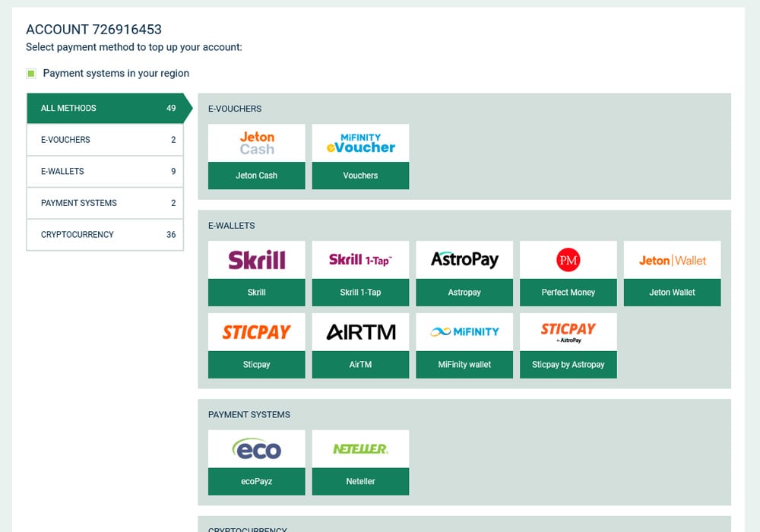Click the E-WALLETS section heading
Viewport: 760px width, 532px height.
click(231, 226)
